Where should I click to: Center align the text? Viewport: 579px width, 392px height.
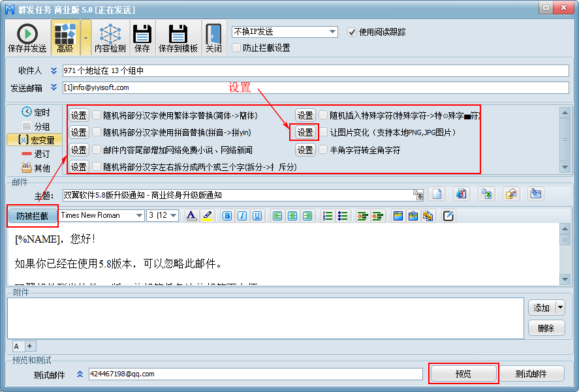pyautogui.click(x=292, y=216)
